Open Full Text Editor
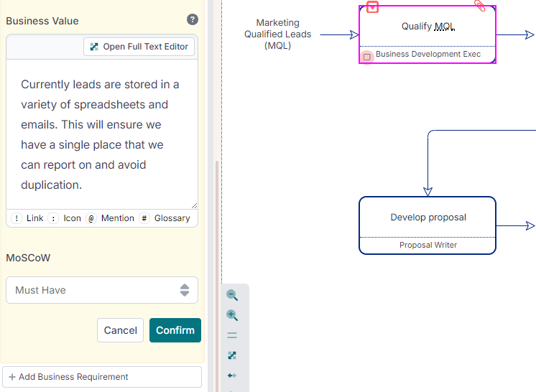Image resolution: width=536 pixels, height=392 pixels. coord(139,47)
